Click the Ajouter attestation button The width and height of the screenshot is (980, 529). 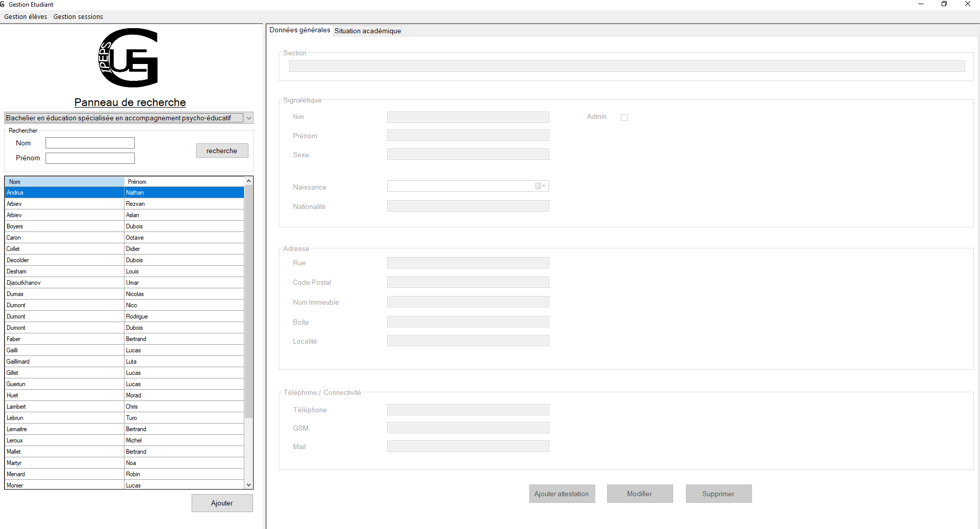[x=562, y=493]
